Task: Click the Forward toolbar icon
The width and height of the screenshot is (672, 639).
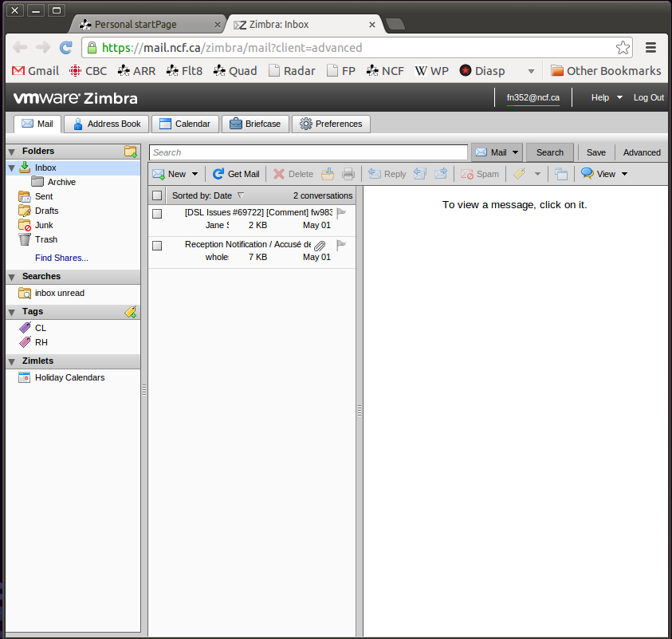Action: 441,173
